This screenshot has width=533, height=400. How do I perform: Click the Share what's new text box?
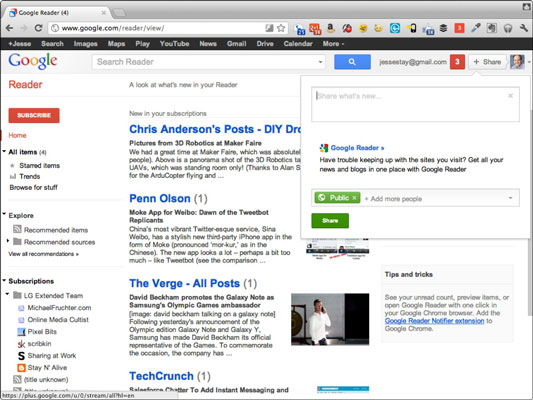415,104
